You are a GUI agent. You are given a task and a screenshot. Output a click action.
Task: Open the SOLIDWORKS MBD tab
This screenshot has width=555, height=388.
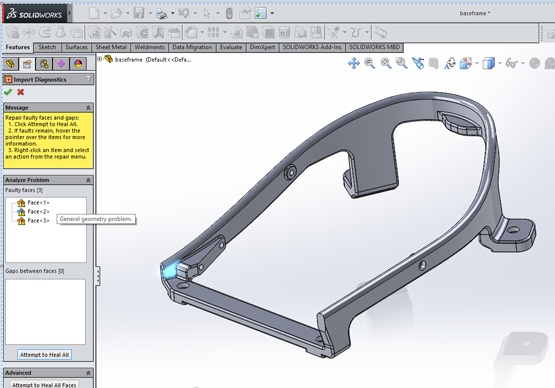[374, 47]
